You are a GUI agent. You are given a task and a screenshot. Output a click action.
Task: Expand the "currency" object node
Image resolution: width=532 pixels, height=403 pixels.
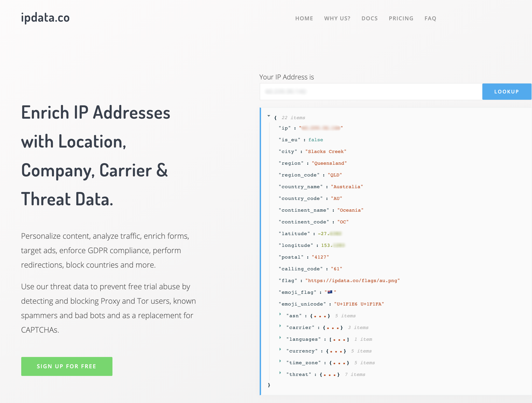coord(280,350)
